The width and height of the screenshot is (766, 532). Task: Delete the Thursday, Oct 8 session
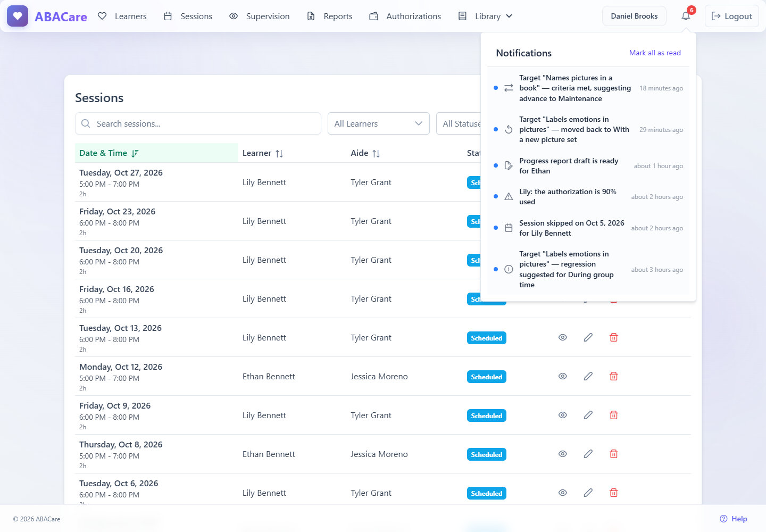614,454
